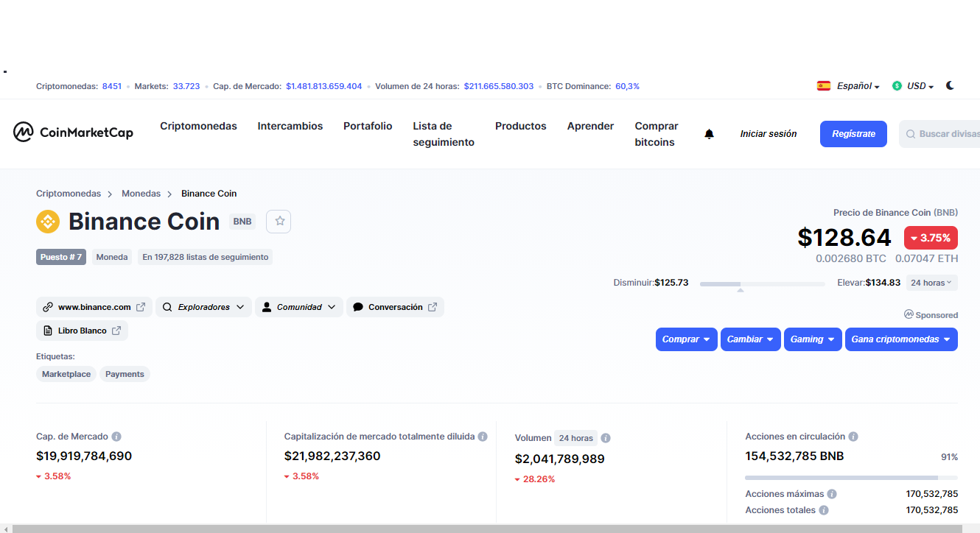980x533 pixels.
Task: Open the Gaming dropdown button
Action: click(813, 339)
